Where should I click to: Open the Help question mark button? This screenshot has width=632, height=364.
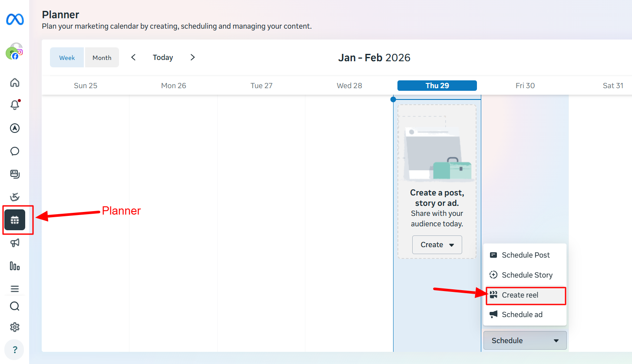click(15, 349)
